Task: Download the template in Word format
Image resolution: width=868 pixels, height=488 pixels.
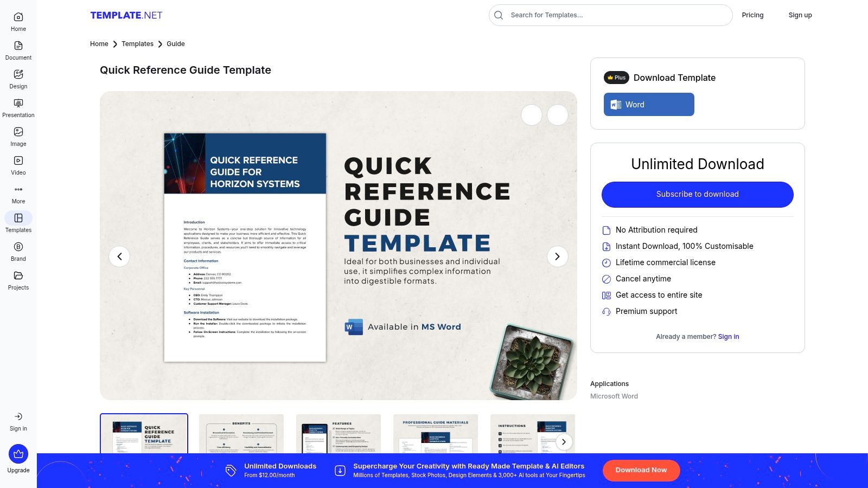Action: (x=648, y=104)
